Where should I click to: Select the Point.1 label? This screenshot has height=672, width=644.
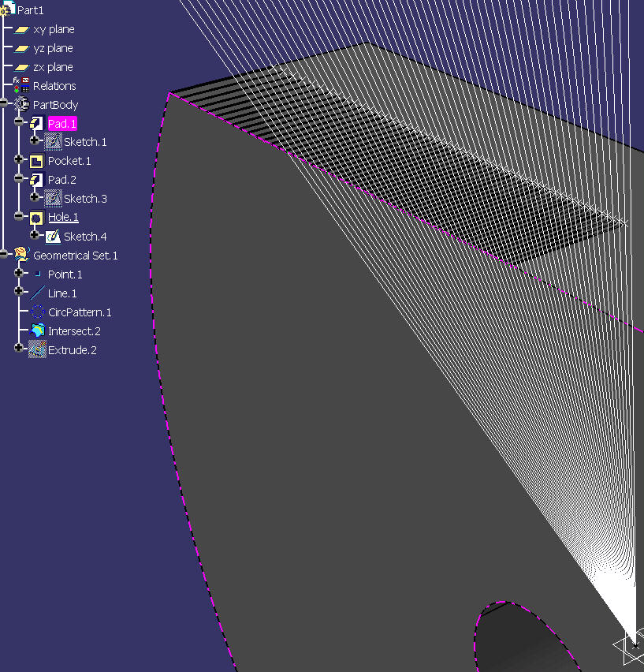pyautogui.click(x=65, y=274)
